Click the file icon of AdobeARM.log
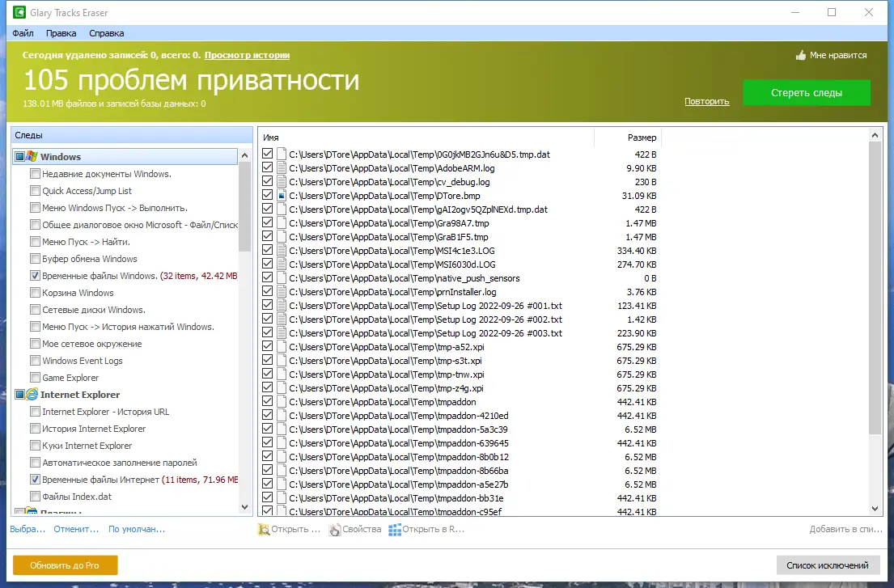 point(281,168)
